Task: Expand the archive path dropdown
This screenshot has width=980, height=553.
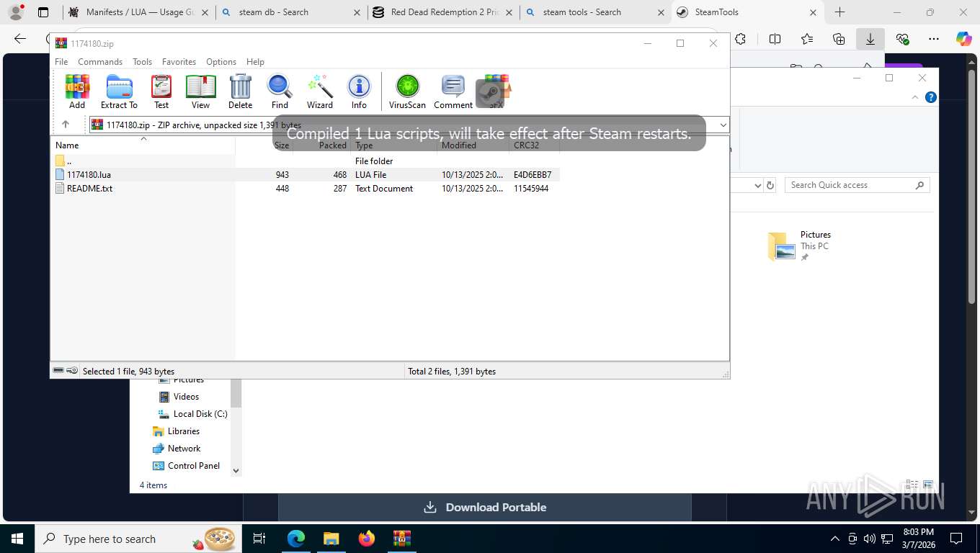Action: (723, 125)
